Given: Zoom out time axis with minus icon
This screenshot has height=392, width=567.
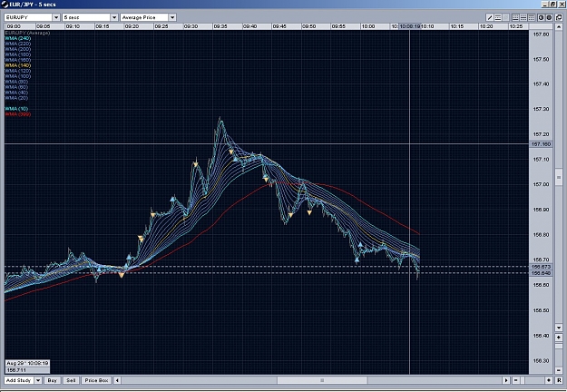Looking at the screenshot, I should [x=516, y=380].
